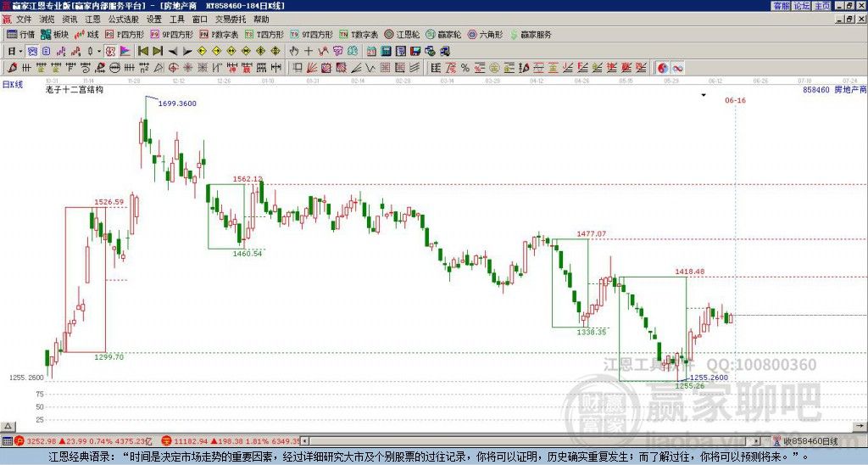
Task: Expand the small black triangle above chart
Action: coord(704,95)
